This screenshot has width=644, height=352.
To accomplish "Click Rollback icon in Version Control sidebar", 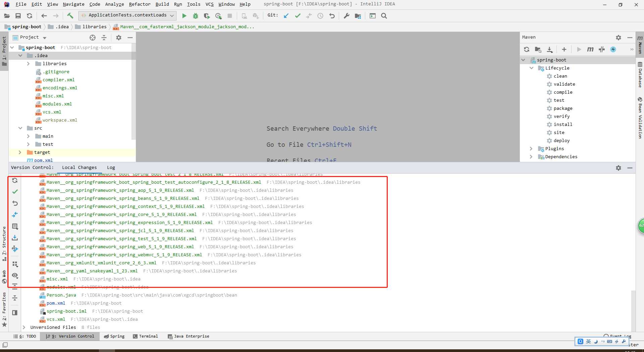I will point(15,203).
